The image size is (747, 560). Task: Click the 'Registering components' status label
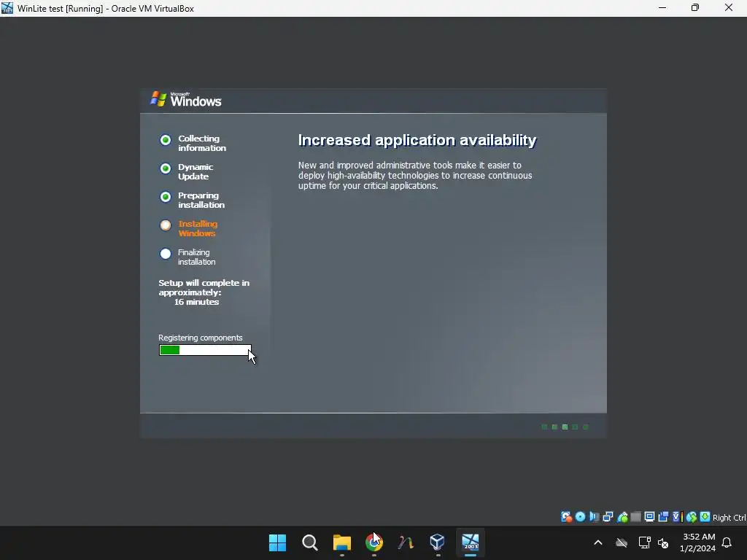click(x=201, y=338)
